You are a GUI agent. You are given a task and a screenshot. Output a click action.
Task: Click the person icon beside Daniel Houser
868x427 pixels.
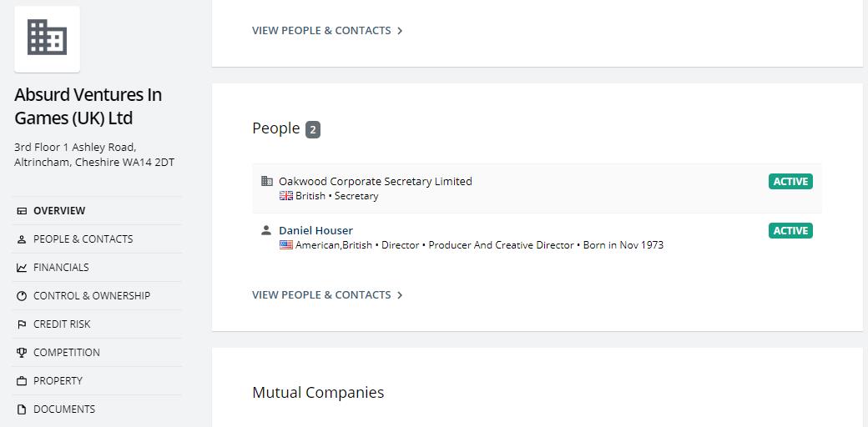click(x=266, y=230)
